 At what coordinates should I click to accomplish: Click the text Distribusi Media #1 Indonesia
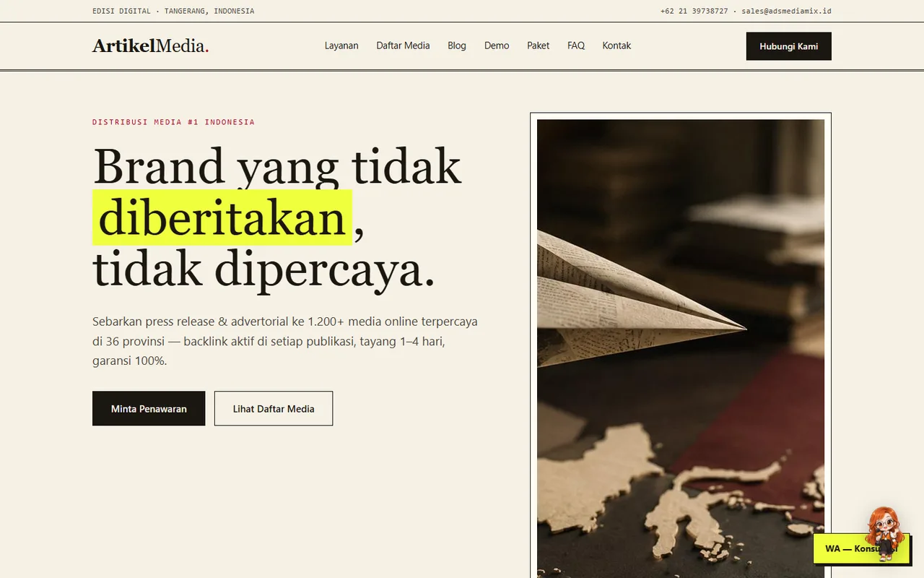click(x=173, y=122)
